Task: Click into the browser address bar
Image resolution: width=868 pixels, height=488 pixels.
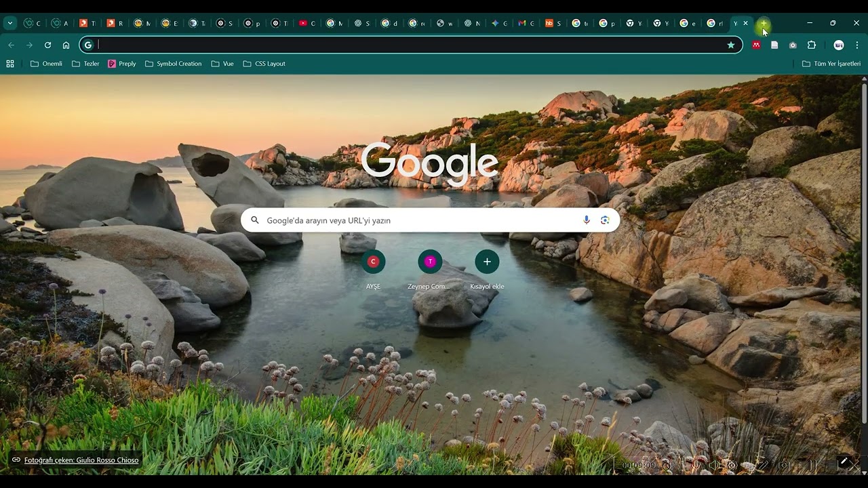Action: click(412, 45)
